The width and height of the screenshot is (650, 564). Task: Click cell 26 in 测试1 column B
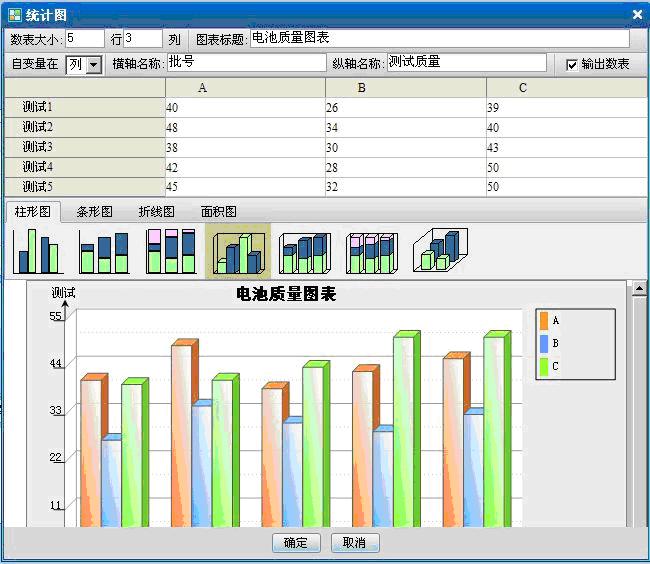click(405, 108)
